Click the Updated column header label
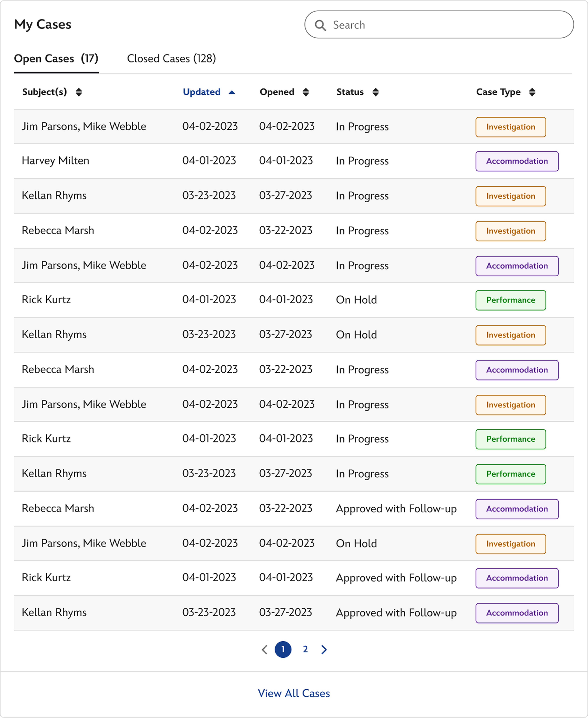This screenshot has height=718, width=588. [202, 92]
